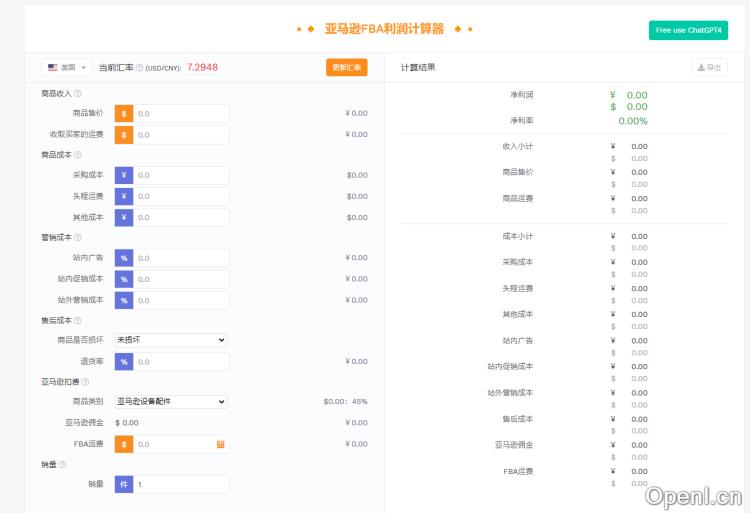The image size is (750, 513).
Task: Click the 亚马逊FBA利润计算器 page title
Action: point(384,29)
